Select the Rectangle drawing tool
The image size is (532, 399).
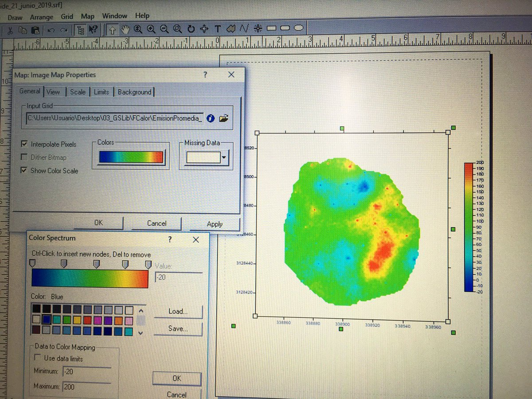[x=271, y=29]
